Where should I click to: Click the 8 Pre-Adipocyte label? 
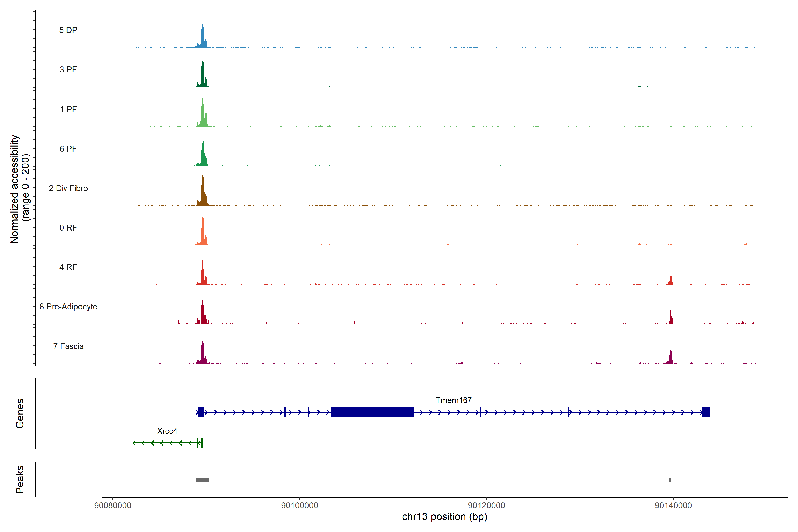[68, 307]
